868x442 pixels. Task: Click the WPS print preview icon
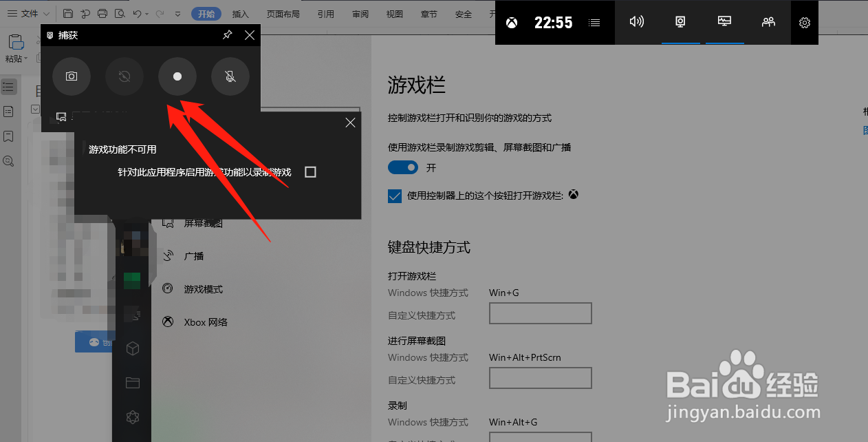coord(120,14)
